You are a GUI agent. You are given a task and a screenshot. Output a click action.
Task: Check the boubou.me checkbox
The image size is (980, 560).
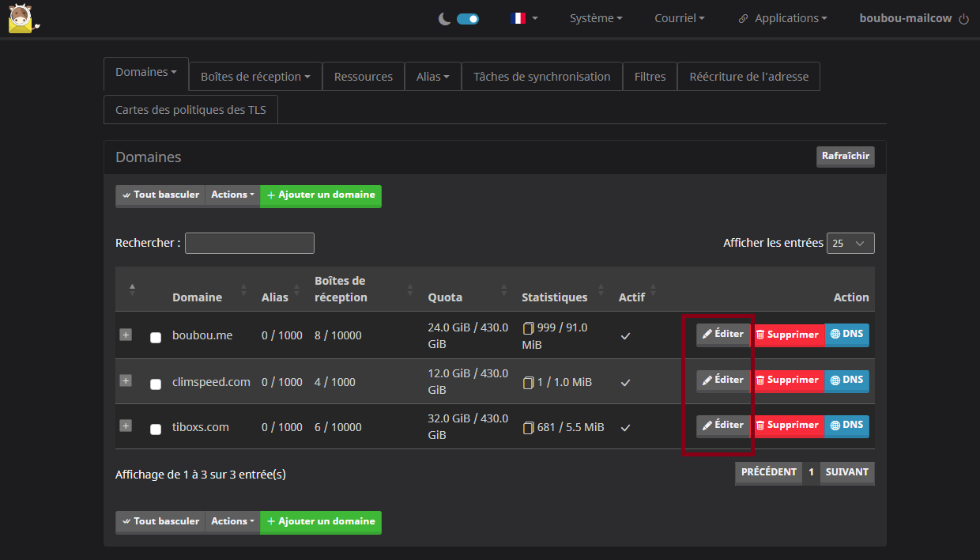(156, 337)
